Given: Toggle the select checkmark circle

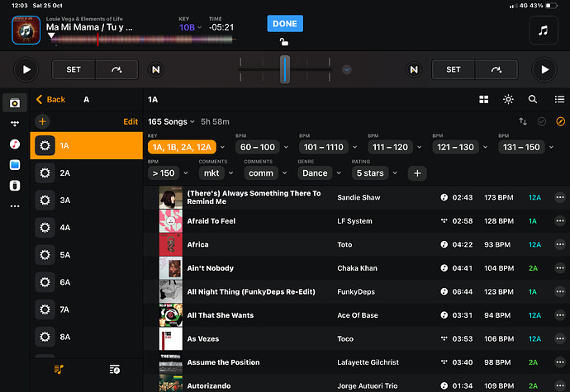Looking at the screenshot, I should click(541, 121).
